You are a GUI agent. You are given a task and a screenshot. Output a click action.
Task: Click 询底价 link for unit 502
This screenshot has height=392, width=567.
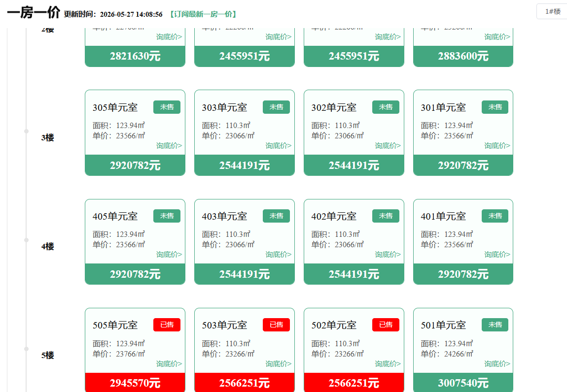click(388, 363)
